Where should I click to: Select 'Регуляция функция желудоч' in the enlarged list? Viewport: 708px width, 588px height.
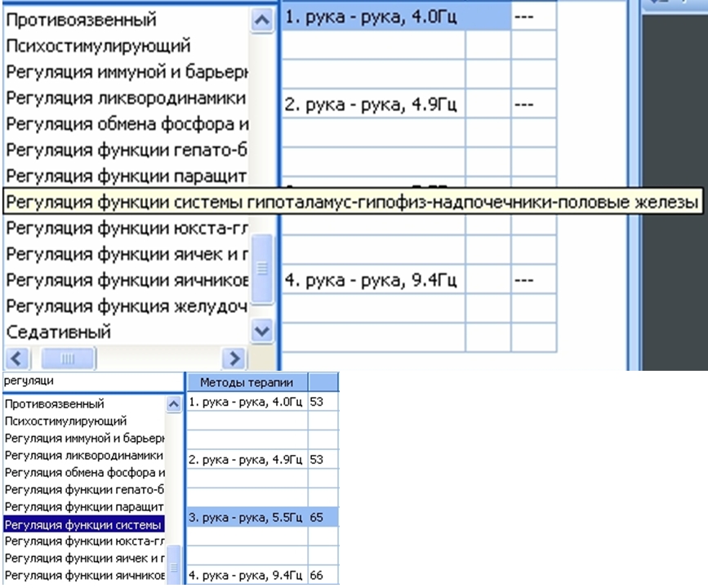126,306
